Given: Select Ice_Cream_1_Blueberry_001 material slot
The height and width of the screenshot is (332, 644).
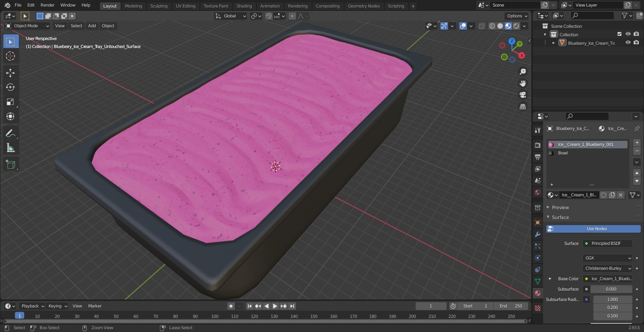Looking at the screenshot, I should [x=587, y=145].
